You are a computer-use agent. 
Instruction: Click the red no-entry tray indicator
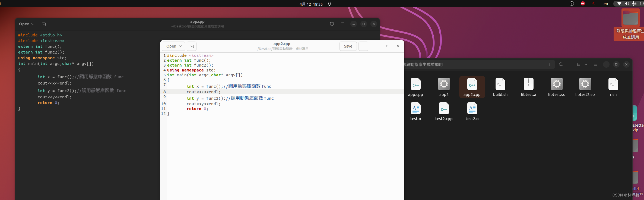(583, 4)
